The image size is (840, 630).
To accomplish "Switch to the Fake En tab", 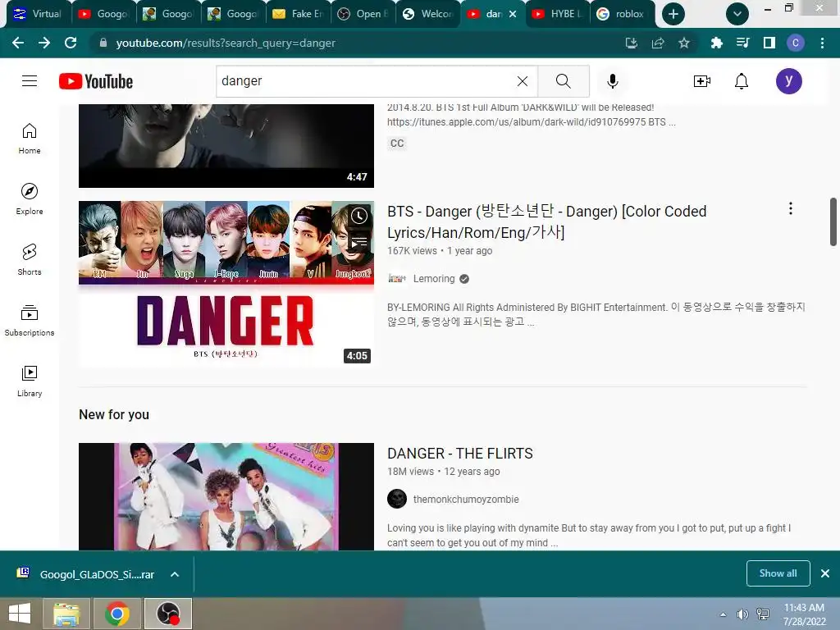I will [x=299, y=14].
